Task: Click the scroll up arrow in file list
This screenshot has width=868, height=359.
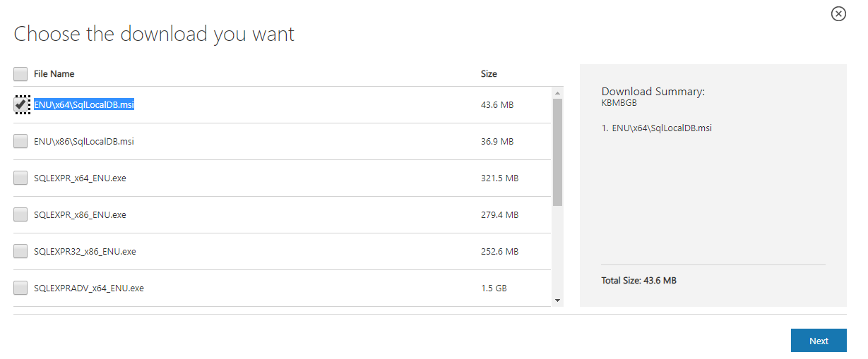Action: (x=558, y=93)
